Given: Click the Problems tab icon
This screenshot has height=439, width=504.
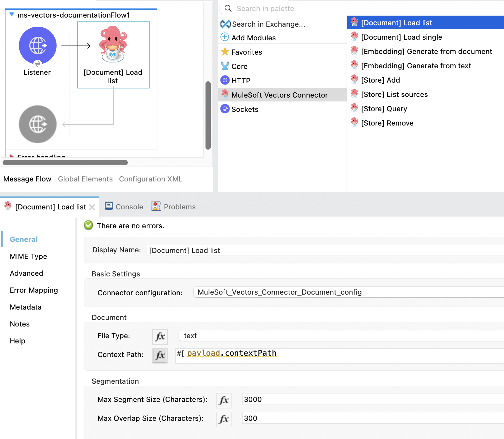Looking at the screenshot, I should click(x=156, y=206).
